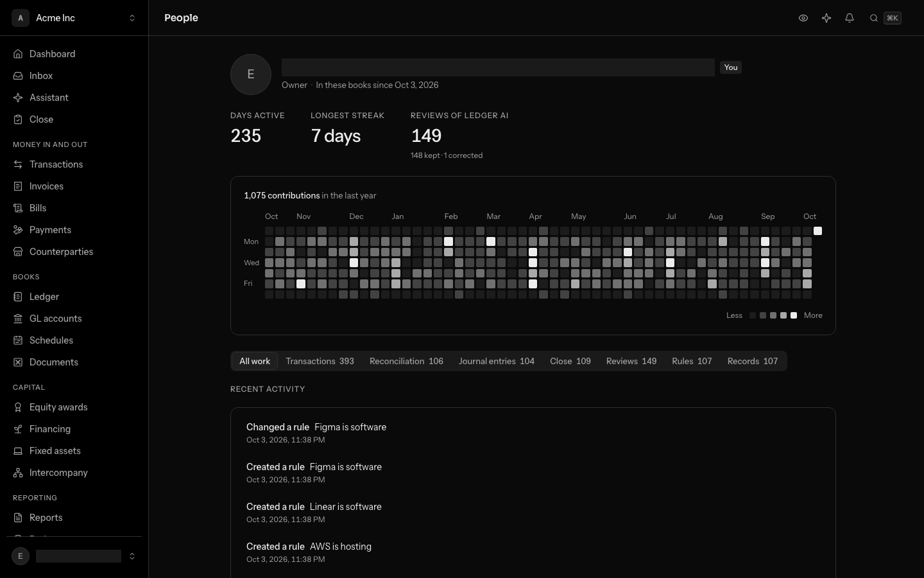Open 'Created a rule Linear is software' activity
The width and height of the screenshot is (924, 578).
(x=533, y=512)
